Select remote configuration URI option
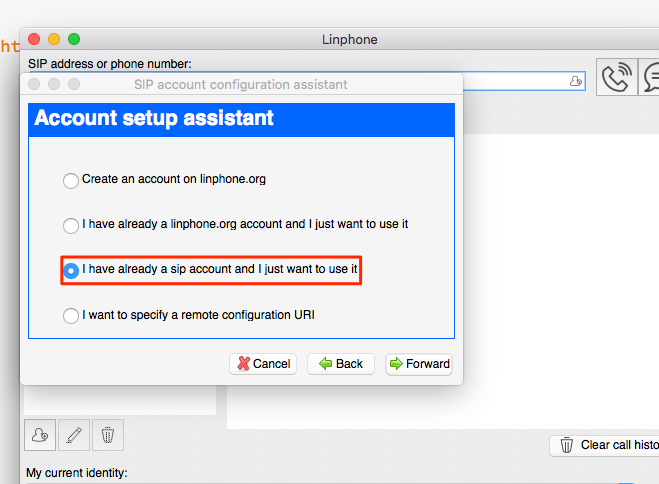 coord(189,315)
